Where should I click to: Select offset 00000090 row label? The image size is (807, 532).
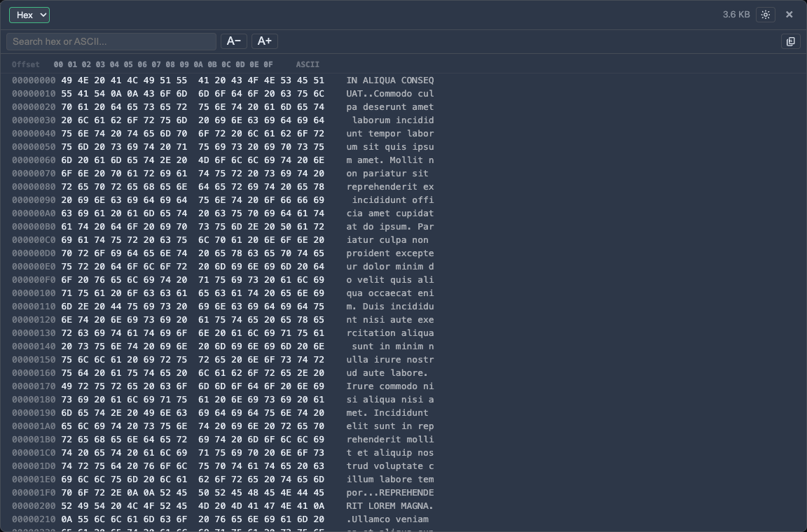34,199
